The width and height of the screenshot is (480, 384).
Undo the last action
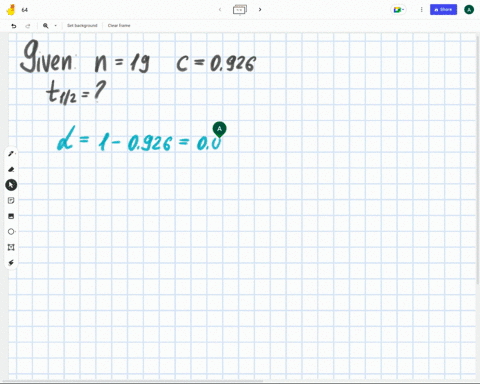click(x=14, y=26)
